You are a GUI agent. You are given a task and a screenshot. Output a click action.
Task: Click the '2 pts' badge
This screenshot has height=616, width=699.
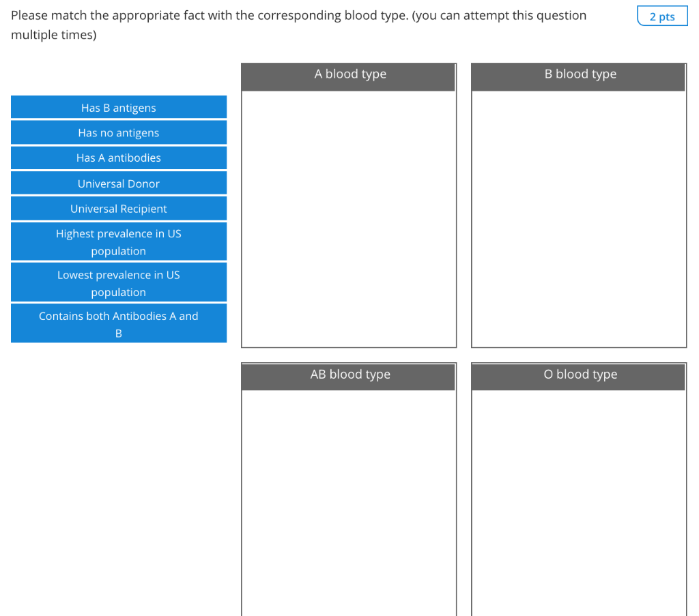pos(662,16)
